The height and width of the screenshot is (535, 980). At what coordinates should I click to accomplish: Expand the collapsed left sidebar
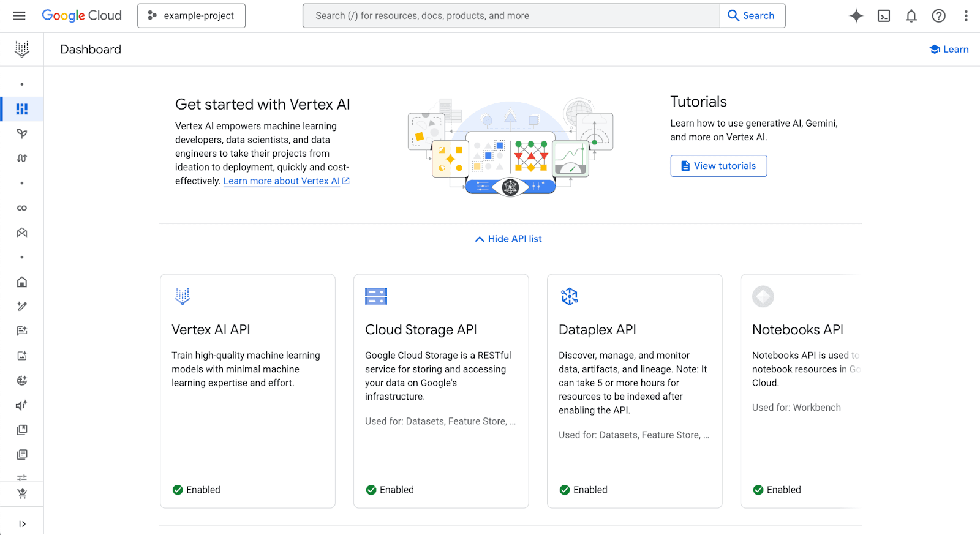tap(22, 524)
